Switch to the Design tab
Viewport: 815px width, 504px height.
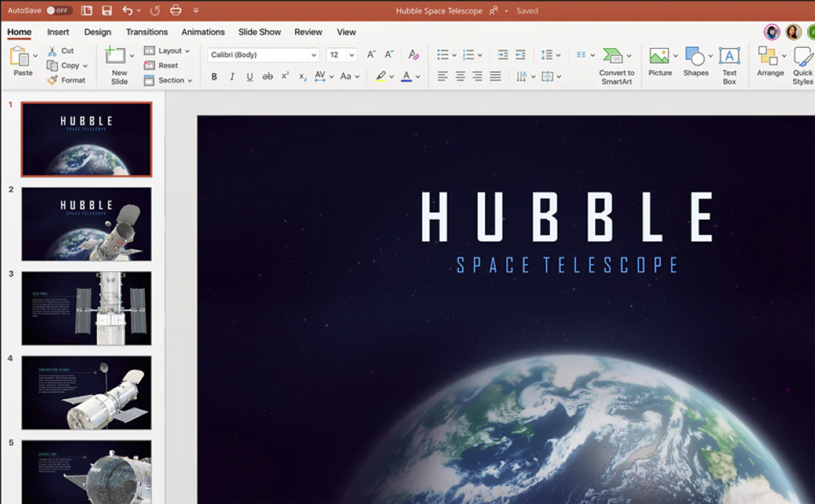pyautogui.click(x=98, y=33)
